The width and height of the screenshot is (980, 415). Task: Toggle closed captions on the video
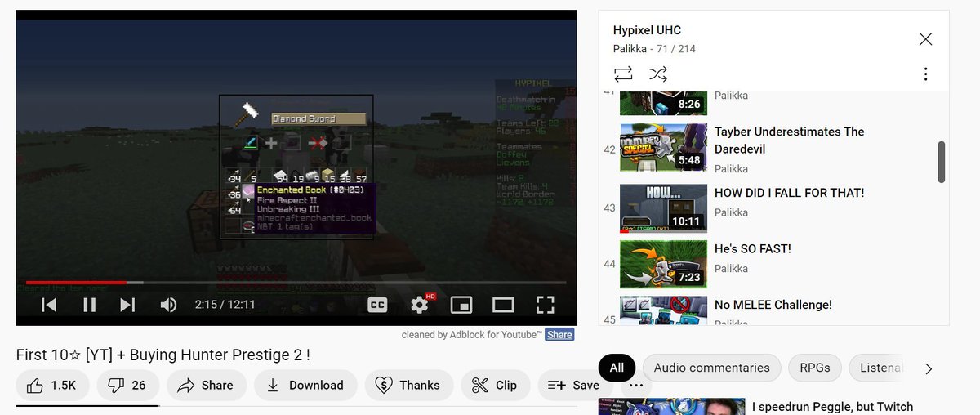(377, 305)
